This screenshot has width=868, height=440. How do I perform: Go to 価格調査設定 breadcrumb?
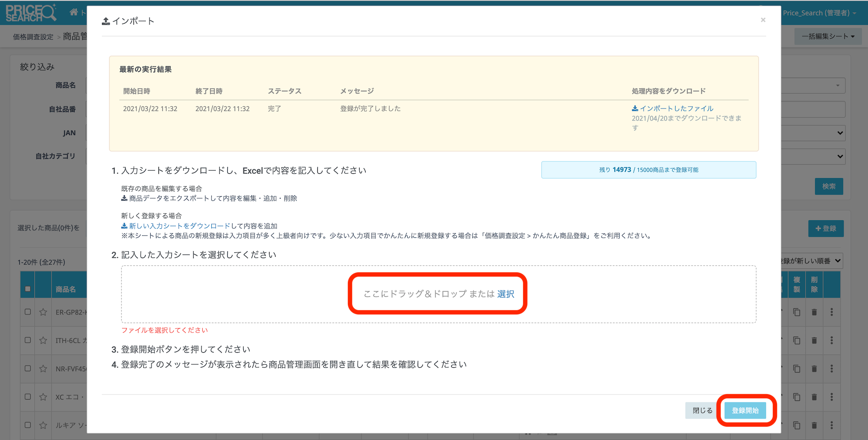[x=33, y=37]
